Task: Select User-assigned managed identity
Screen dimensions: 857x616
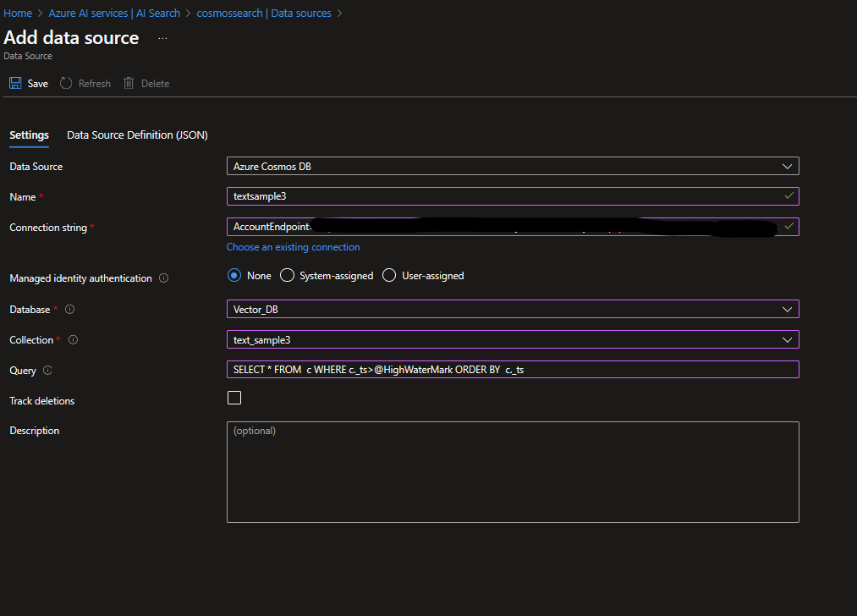Action: 389,276
